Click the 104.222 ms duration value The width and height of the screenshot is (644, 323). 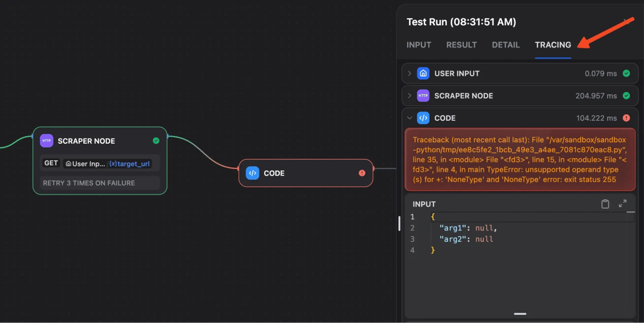pyautogui.click(x=596, y=118)
